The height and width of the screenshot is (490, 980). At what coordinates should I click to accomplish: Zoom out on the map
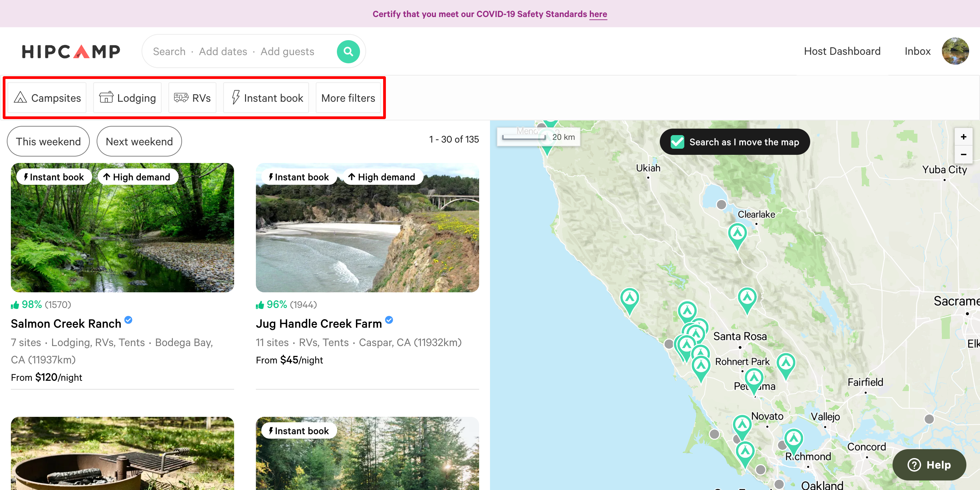963,154
